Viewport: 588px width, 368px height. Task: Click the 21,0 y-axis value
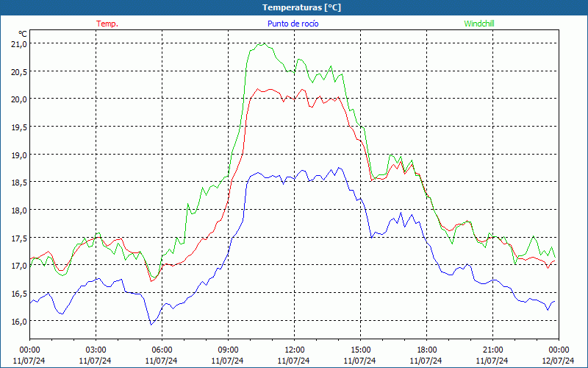19,44
